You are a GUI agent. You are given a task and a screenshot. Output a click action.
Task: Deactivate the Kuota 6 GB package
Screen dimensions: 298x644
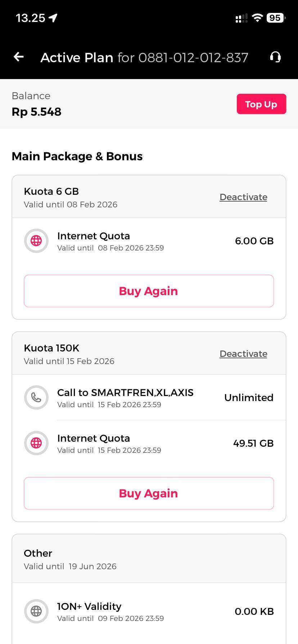[x=243, y=197]
